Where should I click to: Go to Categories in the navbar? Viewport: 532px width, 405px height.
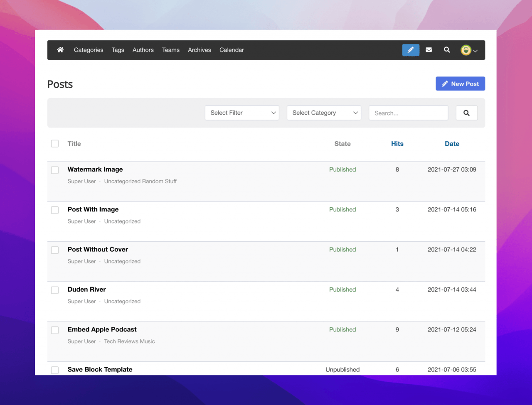tap(89, 50)
